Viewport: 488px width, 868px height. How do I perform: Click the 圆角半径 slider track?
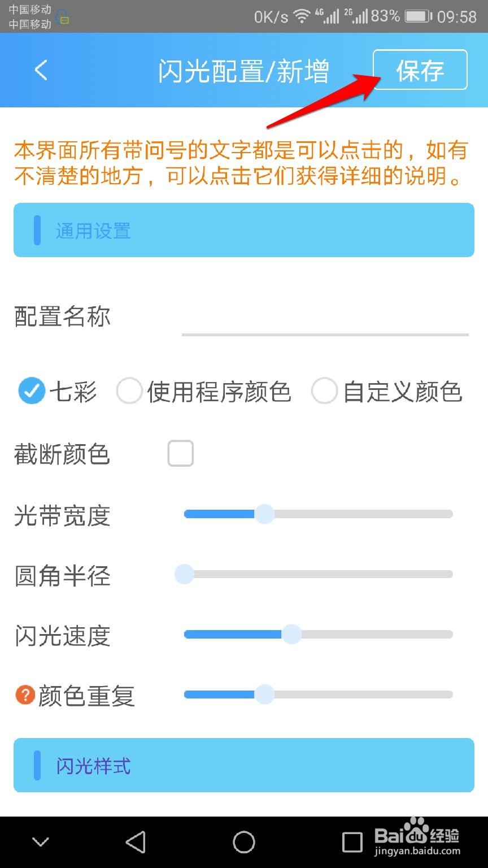click(x=319, y=574)
